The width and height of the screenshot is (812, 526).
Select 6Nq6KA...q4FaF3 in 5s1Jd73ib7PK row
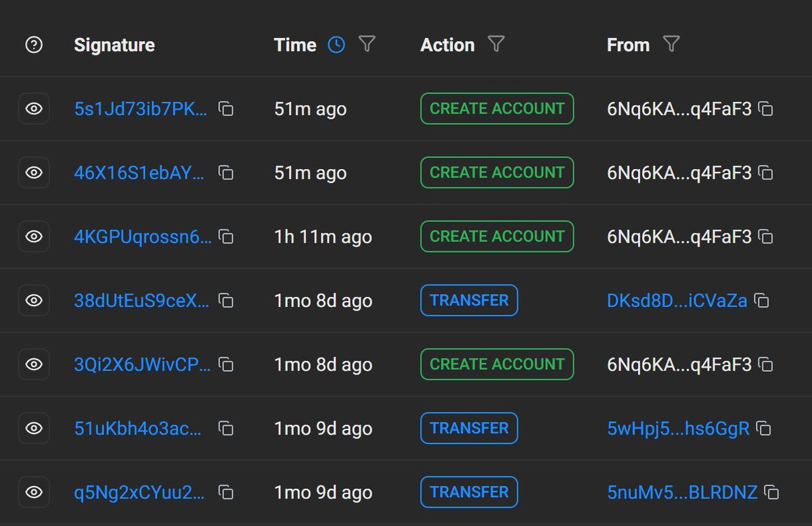pyautogui.click(x=679, y=109)
